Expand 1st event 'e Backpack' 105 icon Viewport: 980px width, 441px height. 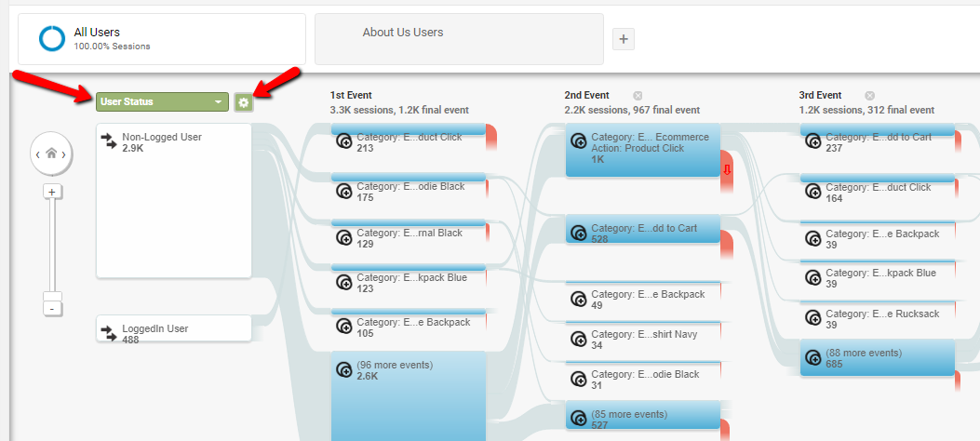343,327
